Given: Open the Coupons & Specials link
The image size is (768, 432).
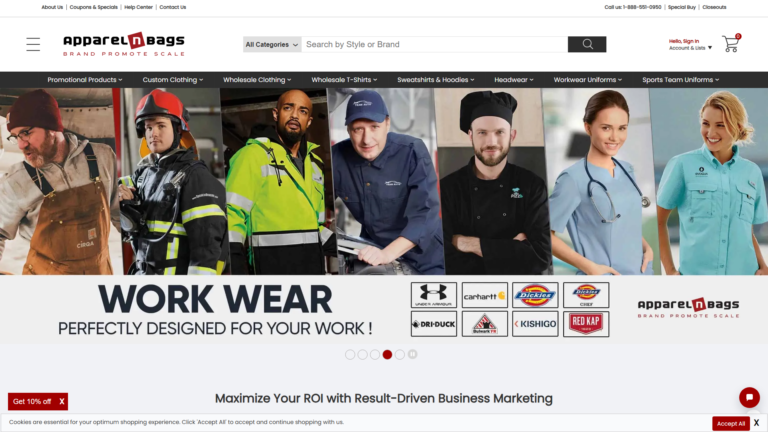Looking at the screenshot, I should click(94, 7).
